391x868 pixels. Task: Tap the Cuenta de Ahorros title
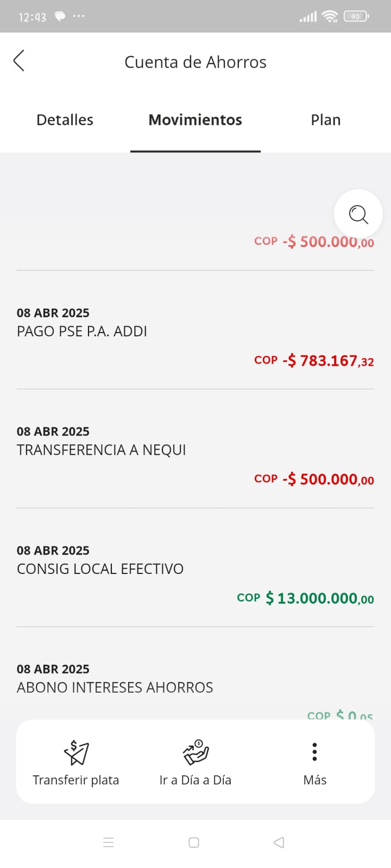(195, 62)
